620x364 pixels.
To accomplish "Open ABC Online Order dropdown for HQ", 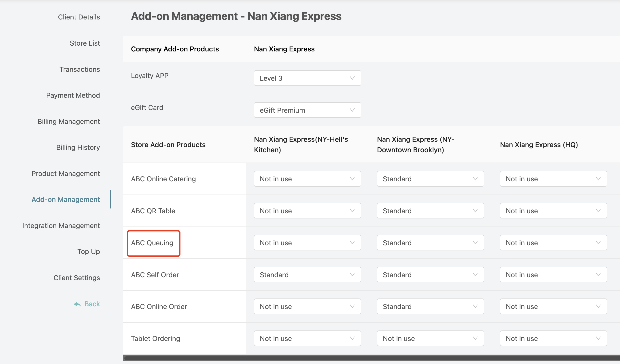I will pyautogui.click(x=553, y=307).
